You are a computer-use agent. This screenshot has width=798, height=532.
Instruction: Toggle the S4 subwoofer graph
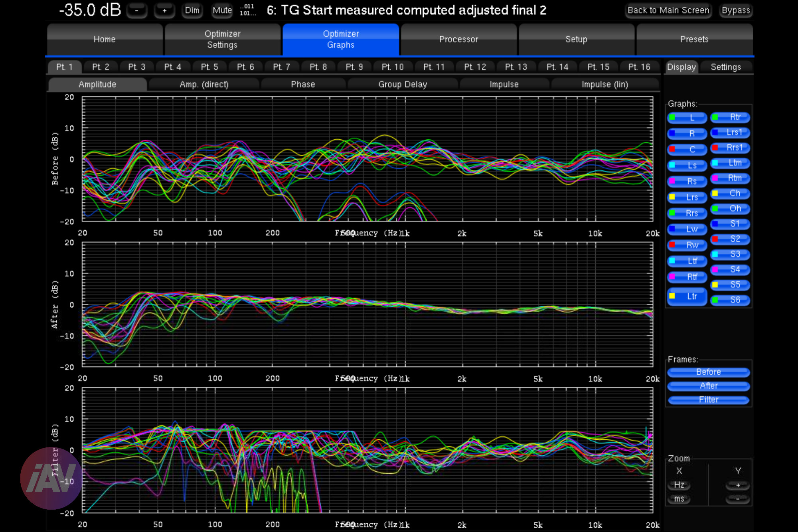(730, 269)
